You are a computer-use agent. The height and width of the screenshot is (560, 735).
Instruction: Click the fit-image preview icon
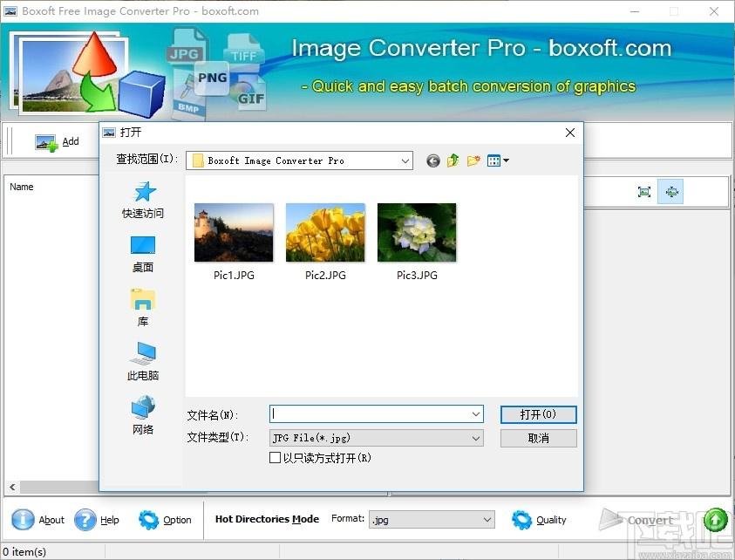[x=644, y=191]
